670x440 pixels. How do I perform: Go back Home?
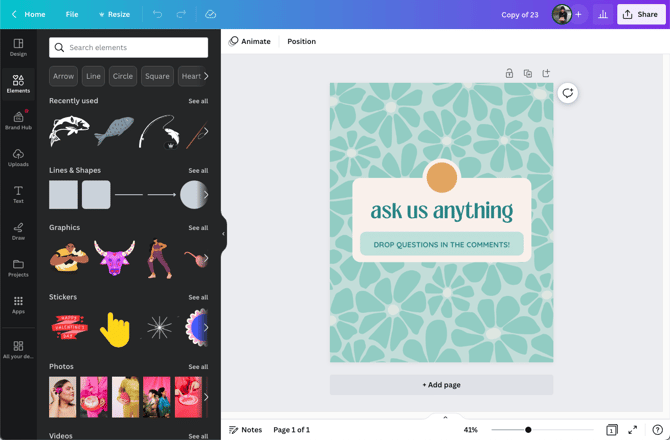[x=28, y=14]
